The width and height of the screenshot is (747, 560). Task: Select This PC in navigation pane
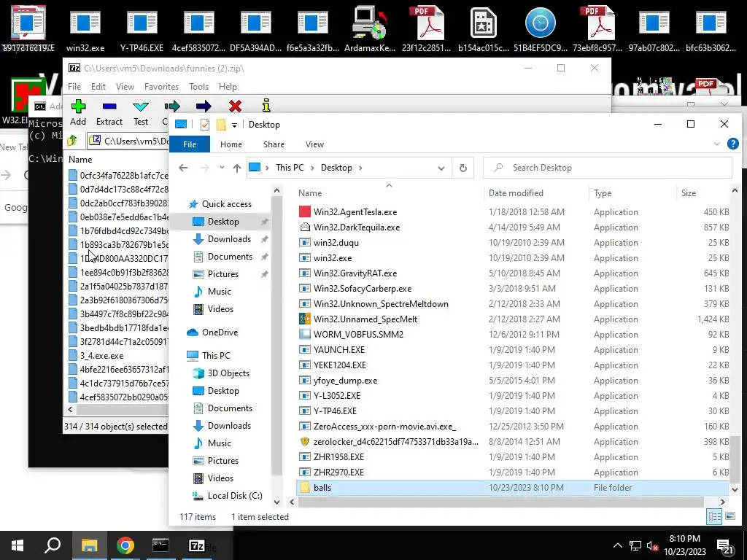pos(216,356)
